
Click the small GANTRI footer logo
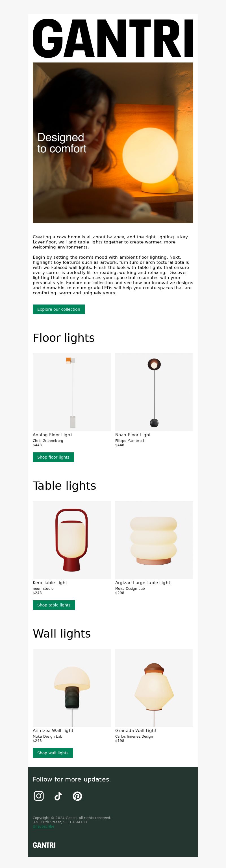click(x=44, y=845)
